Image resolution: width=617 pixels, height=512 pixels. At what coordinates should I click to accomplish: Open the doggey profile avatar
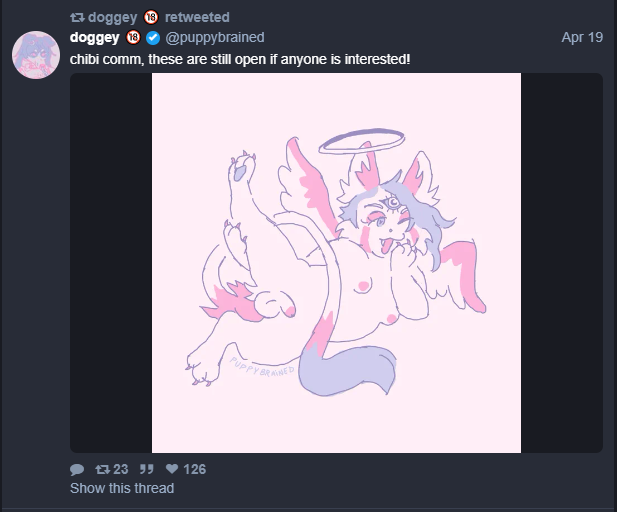(x=36, y=55)
